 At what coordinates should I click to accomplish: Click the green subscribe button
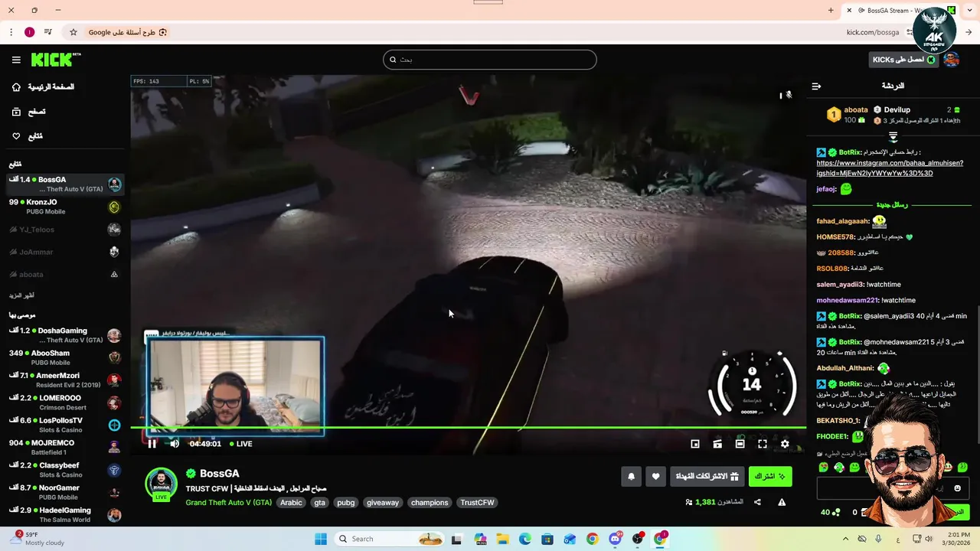[x=770, y=477]
